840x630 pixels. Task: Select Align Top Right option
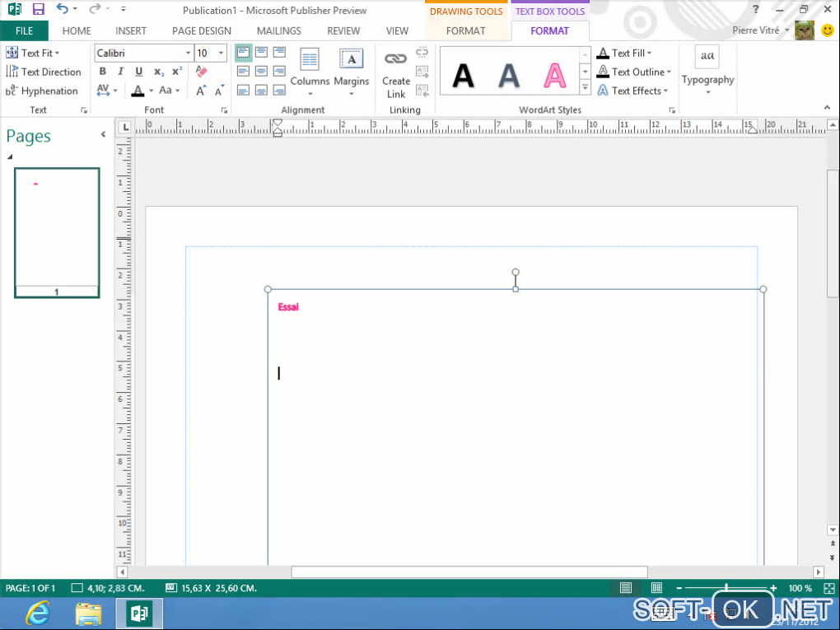click(279, 53)
